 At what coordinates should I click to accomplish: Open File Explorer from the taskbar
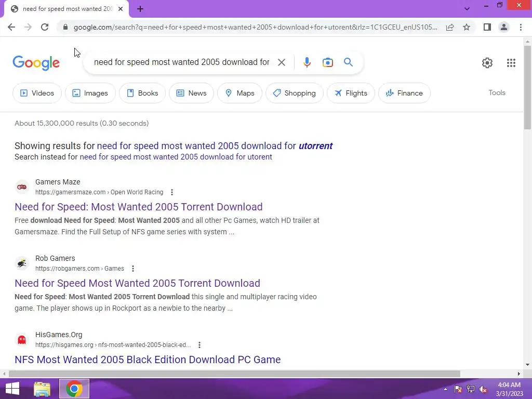42,389
